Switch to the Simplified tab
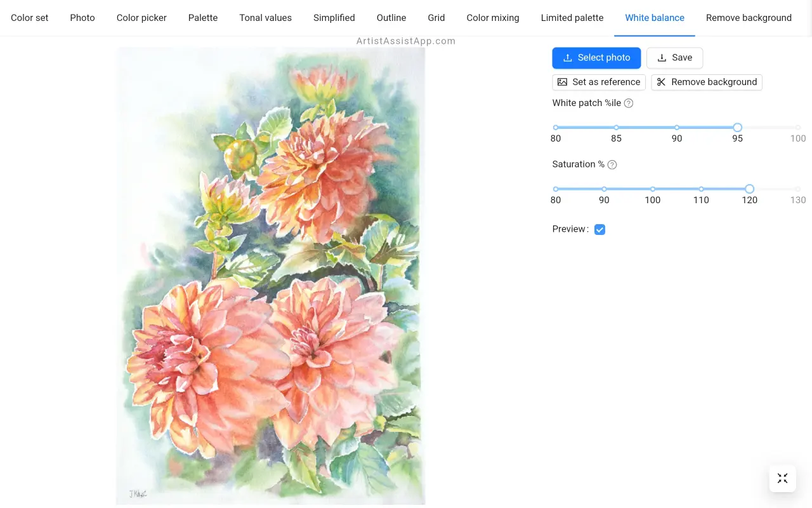The image size is (812, 508). pos(334,18)
